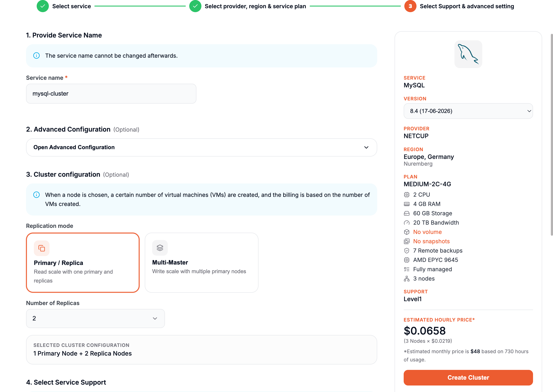The image size is (553, 392).
Task: Click the chevron on Advanced Configuration panel
Action: (366, 147)
